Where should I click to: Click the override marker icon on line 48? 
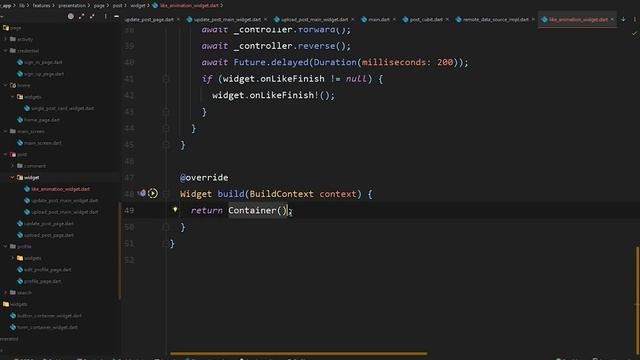[x=142, y=193]
